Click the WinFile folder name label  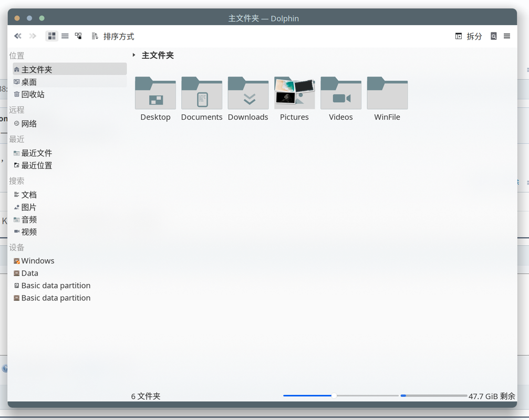(387, 117)
